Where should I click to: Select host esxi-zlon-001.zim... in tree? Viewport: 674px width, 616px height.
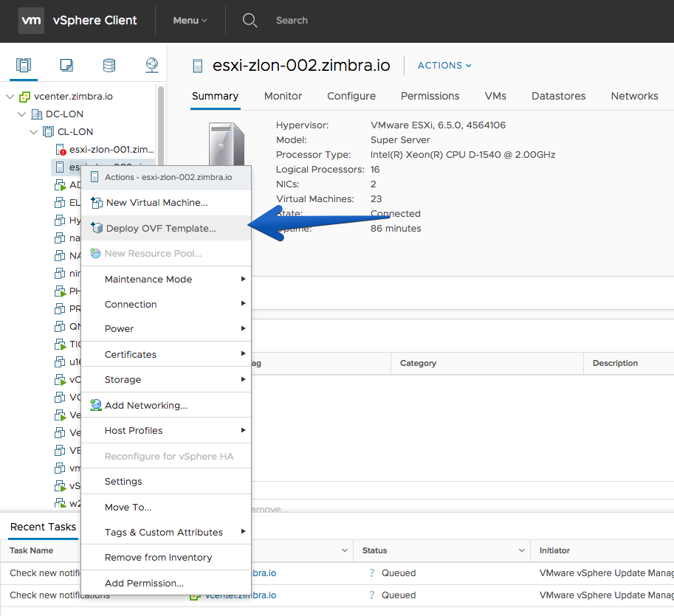(x=111, y=150)
